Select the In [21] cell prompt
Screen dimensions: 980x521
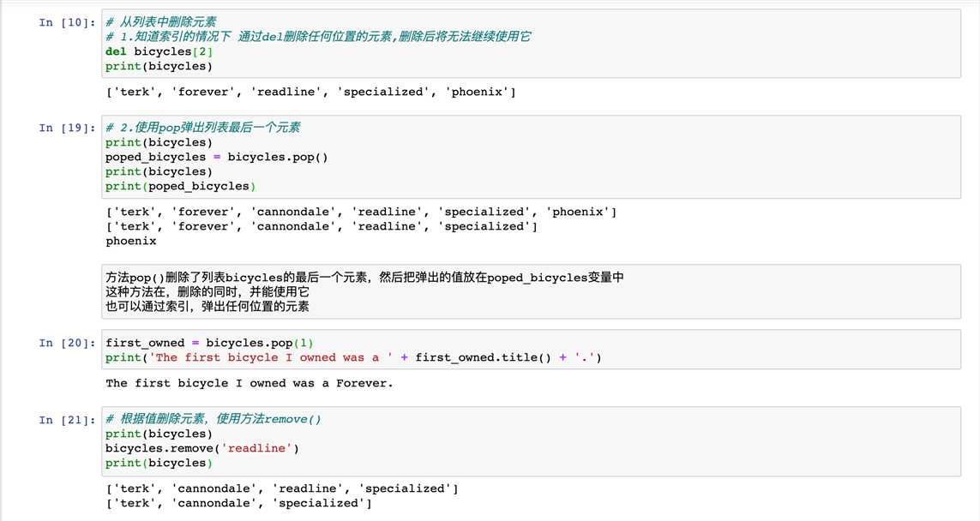click(x=67, y=419)
